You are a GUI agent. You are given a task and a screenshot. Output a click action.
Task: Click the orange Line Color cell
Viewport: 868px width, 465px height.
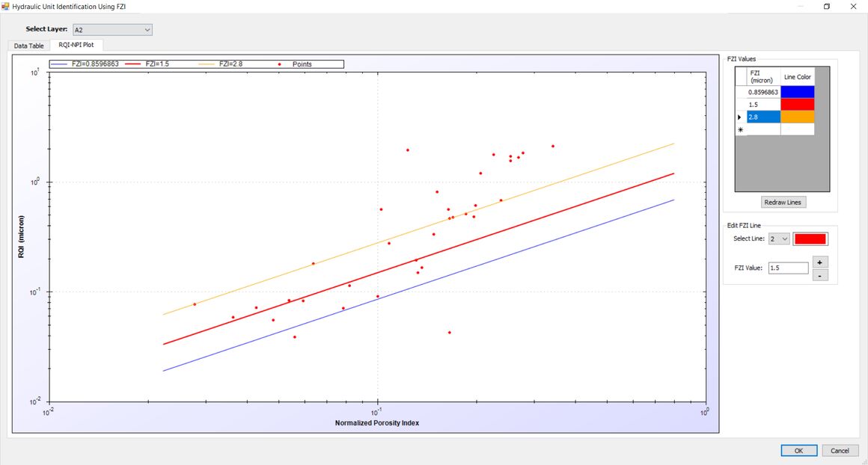pos(797,117)
